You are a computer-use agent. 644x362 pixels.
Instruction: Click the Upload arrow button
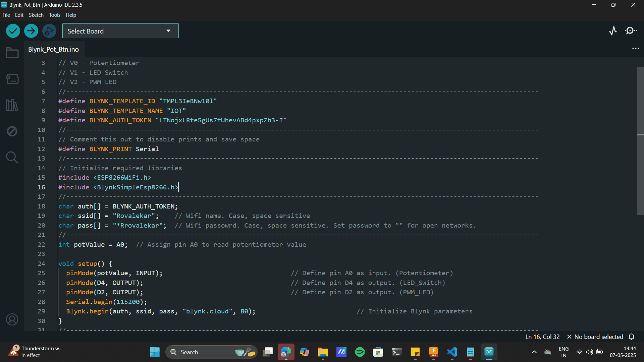pos(31,31)
